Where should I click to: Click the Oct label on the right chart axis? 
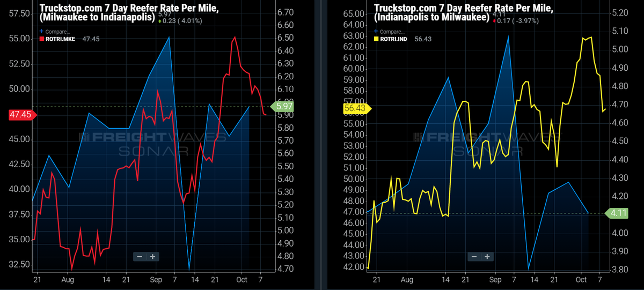tap(581, 279)
